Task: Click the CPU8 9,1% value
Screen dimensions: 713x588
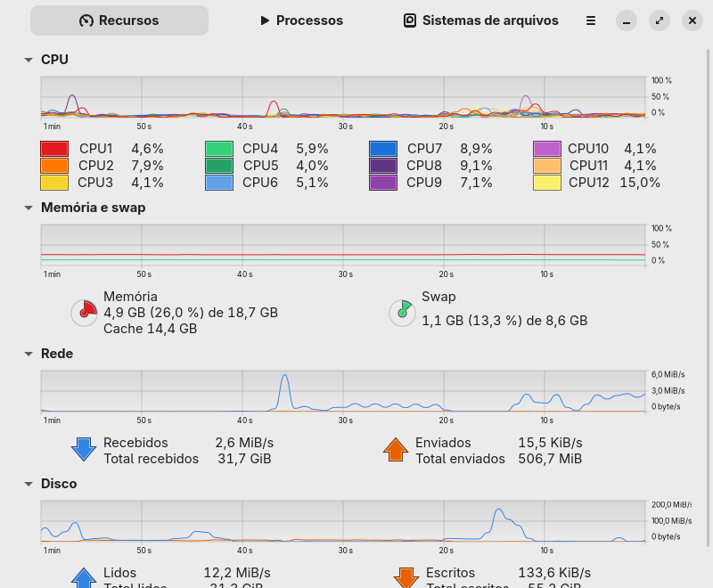Action: pos(476,166)
